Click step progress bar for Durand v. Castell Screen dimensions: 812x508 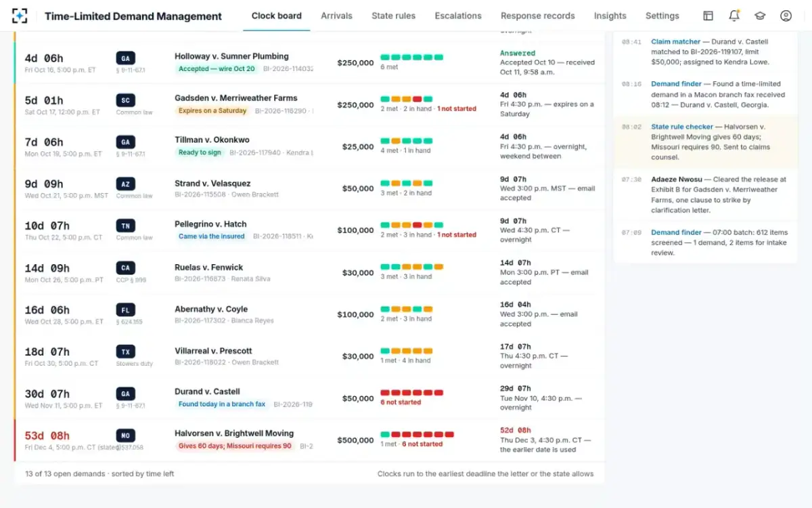[x=412, y=392]
